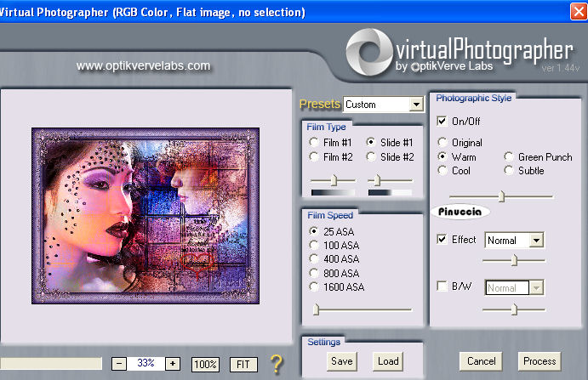
Task: Click the 33% zoom value field
Action: 146,363
